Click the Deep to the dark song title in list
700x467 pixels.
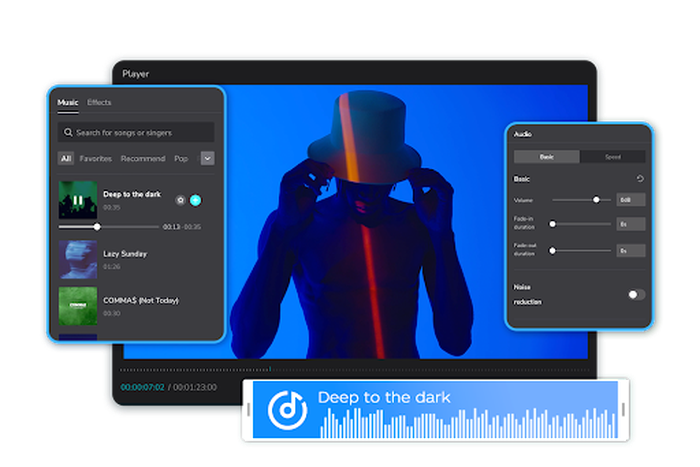point(132,194)
